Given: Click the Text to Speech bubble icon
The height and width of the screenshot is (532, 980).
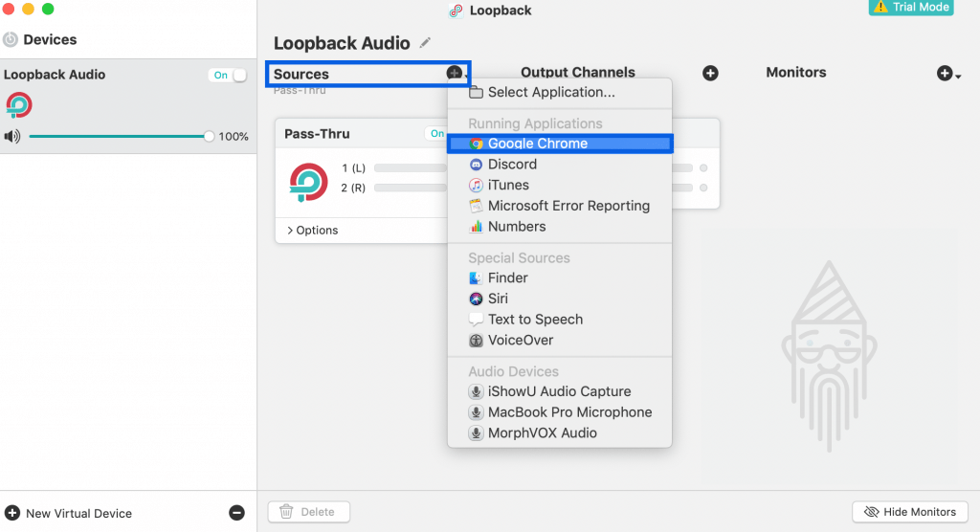Looking at the screenshot, I should (476, 320).
